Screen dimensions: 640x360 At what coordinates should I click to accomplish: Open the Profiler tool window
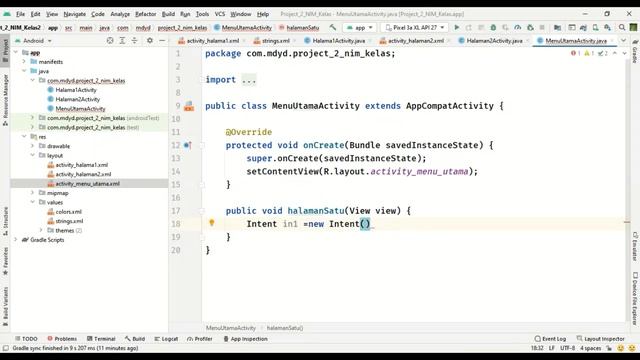coord(200,339)
